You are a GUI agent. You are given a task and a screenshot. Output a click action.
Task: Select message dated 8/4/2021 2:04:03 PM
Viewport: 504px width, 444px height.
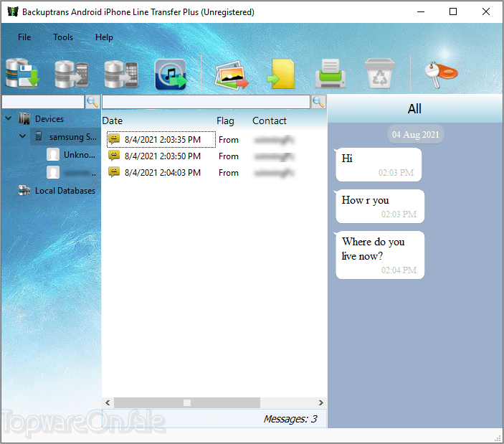point(162,172)
